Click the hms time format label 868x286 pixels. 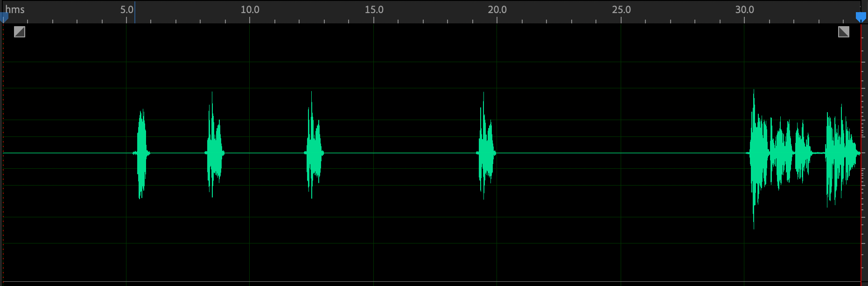[15, 9]
